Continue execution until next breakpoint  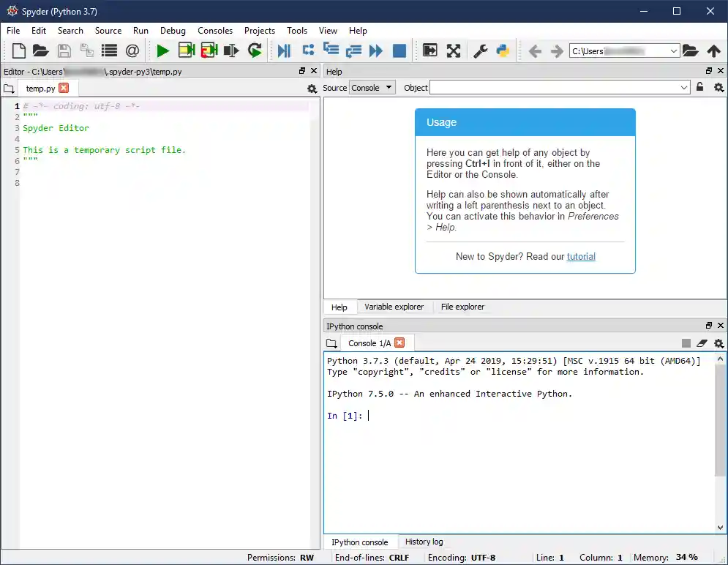(x=375, y=50)
